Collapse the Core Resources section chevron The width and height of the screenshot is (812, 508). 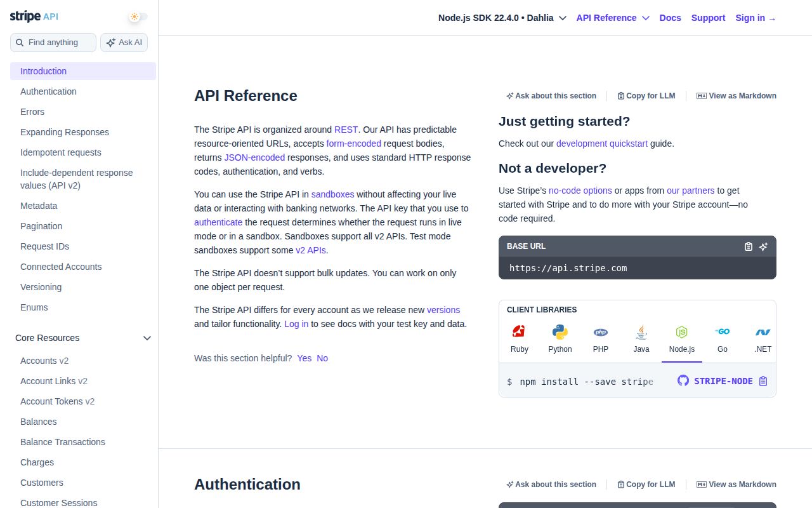[x=147, y=338]
